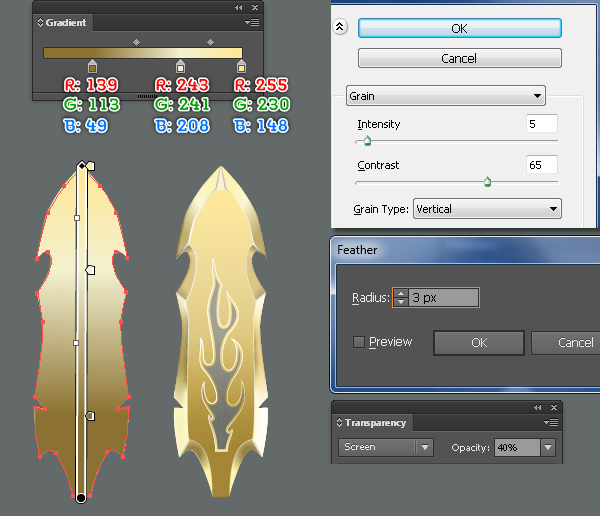Image resolution: width=600 pixels, height=516 pixels.
Task: Select the Gradient panel tab
Action: pyautogui.click(x=62, y=23)
